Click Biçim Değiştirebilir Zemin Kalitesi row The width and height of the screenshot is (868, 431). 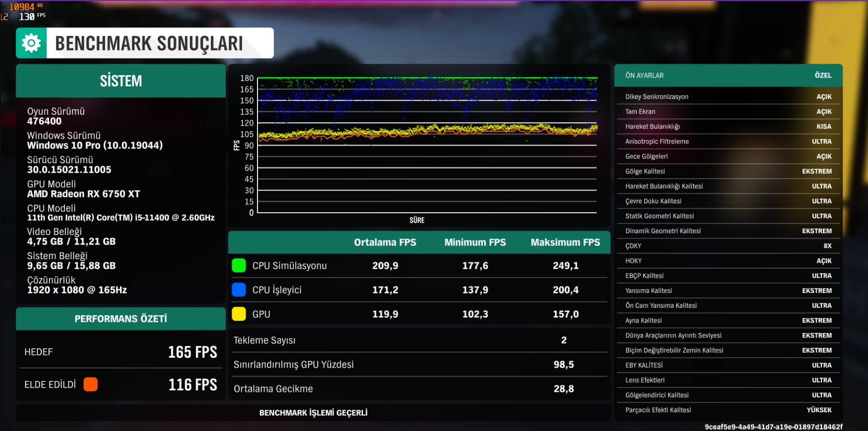[x=728, y=350]
